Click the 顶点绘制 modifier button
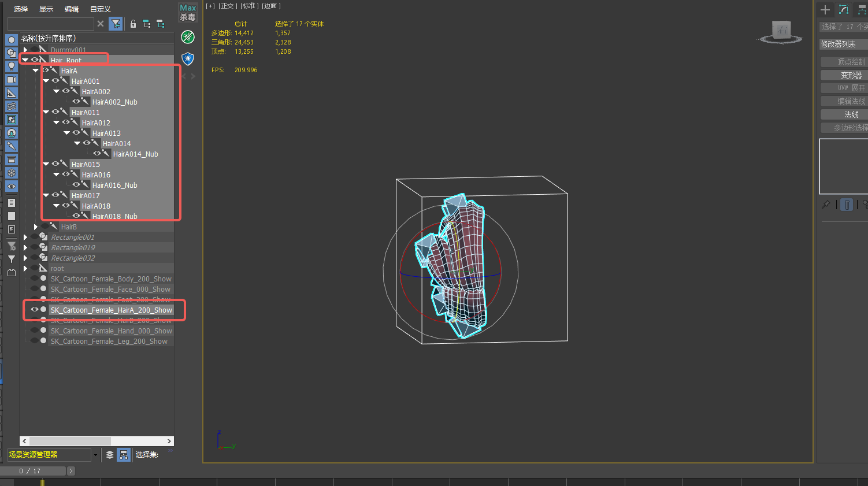Image resolution: width=868 pixels, height=486 pixels. coord(844,62)
